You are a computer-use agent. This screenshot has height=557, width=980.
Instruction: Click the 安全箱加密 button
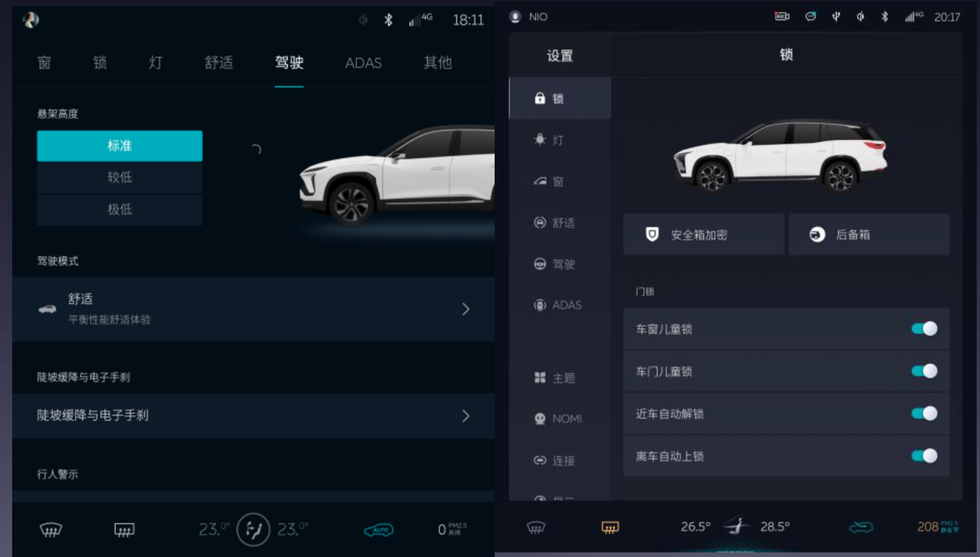click(704, 234)
